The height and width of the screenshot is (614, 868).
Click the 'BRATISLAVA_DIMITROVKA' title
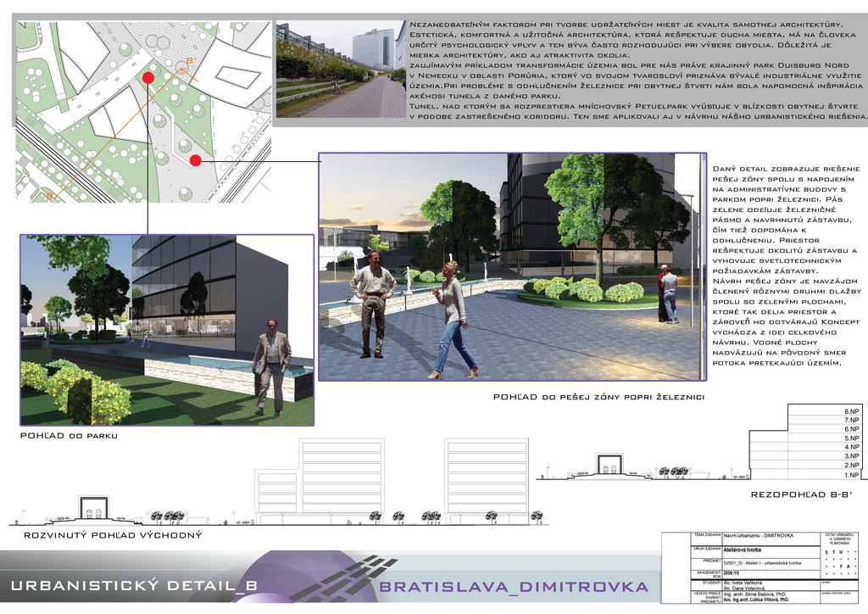[x=514, y=587]
